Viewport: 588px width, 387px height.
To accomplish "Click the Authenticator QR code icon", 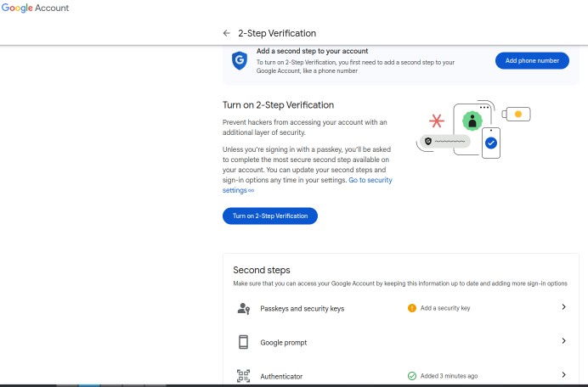I will pos(243,375).
